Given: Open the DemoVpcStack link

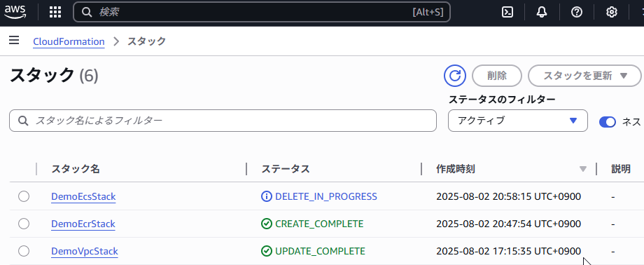Looking at the screenshot, I should (85, 251).
